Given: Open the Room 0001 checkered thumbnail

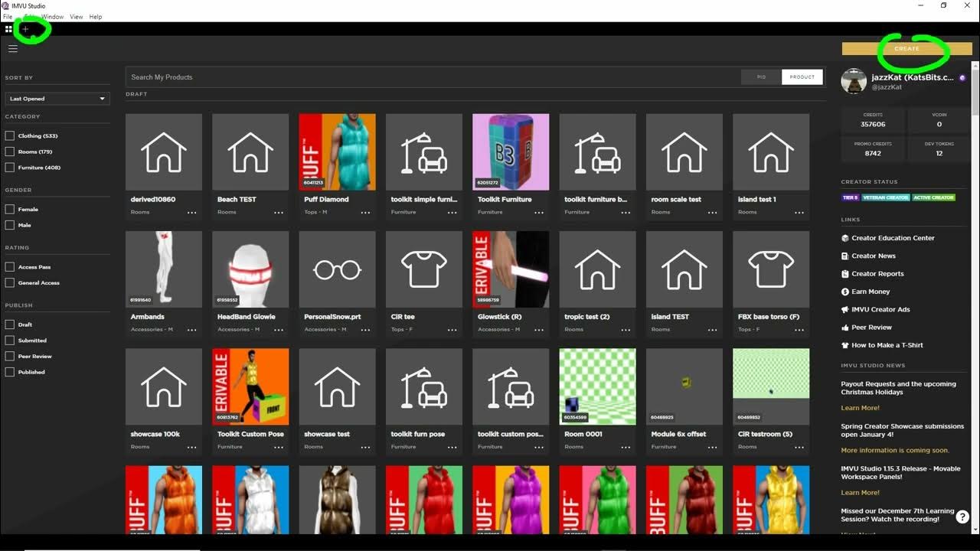Looking at the screenshot, I should 598,386.
